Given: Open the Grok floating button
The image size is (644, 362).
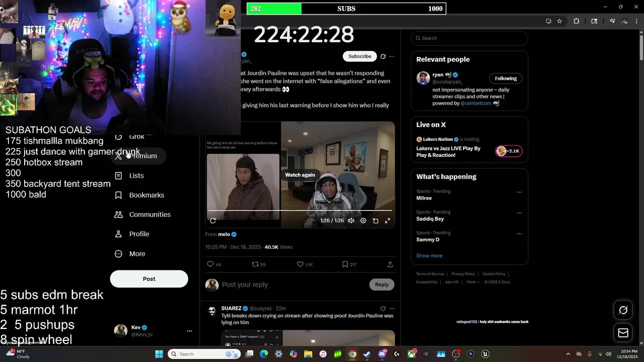Looking at the screenshot, I should coord(623,310).
